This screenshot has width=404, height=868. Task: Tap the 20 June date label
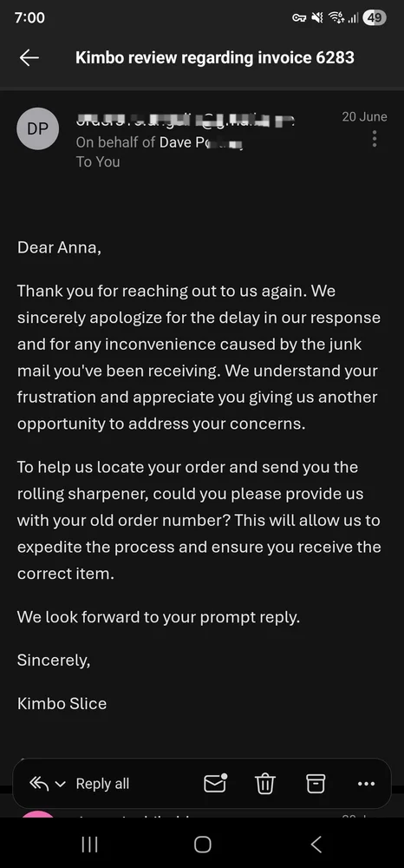click(x=364, y=117)
